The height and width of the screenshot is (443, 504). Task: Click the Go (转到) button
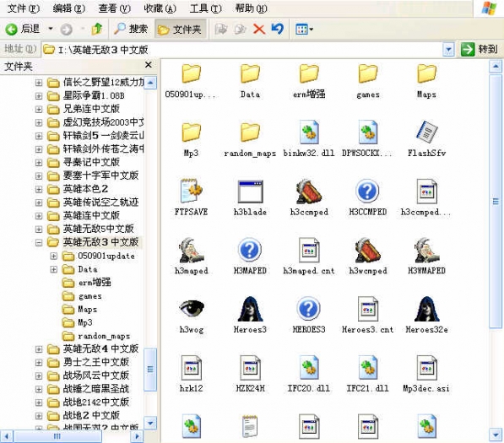[480, 50]
